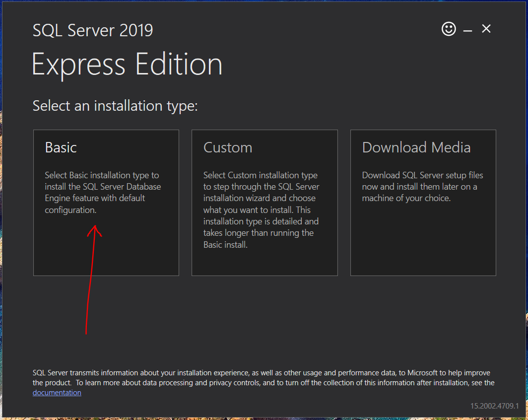Close the SQL Server installer window
The width and height of the screenshot is (528, 420).
486,29
